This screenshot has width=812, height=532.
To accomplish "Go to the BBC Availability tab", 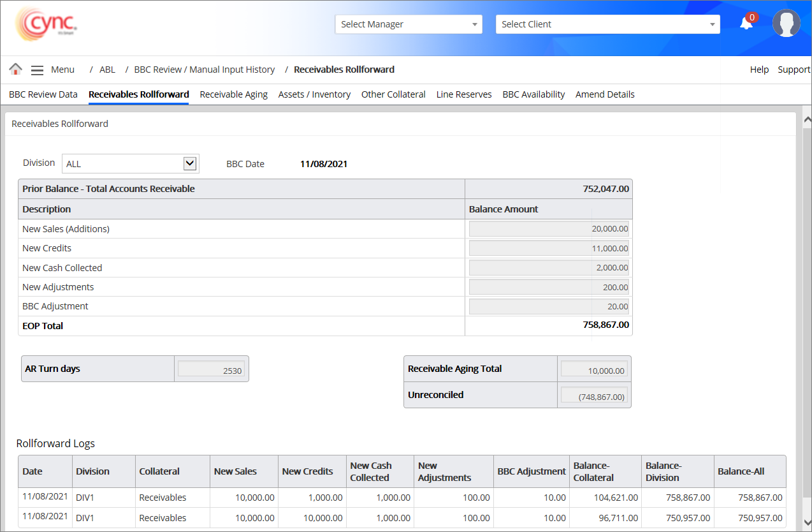I will coord(533,94).
